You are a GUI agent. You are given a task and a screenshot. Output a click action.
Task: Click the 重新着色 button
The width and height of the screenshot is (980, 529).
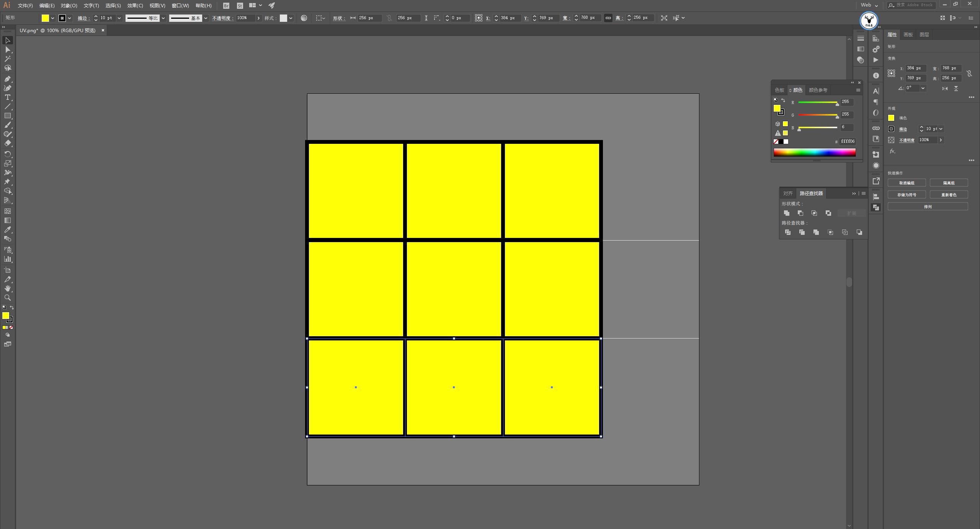tap(949, 195)
